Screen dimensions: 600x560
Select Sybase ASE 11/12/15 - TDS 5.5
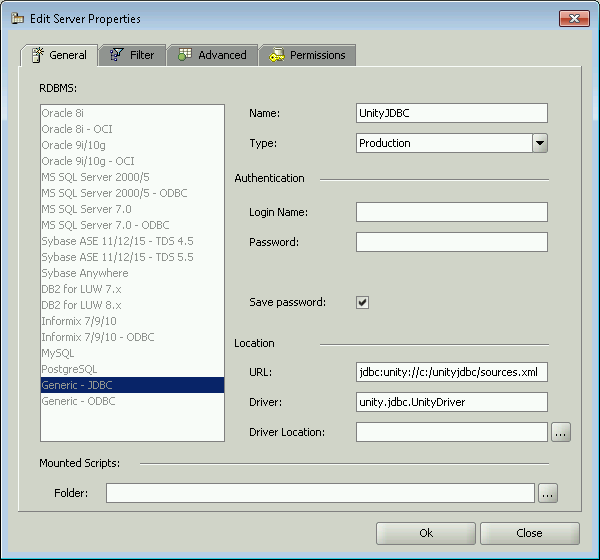132,257
